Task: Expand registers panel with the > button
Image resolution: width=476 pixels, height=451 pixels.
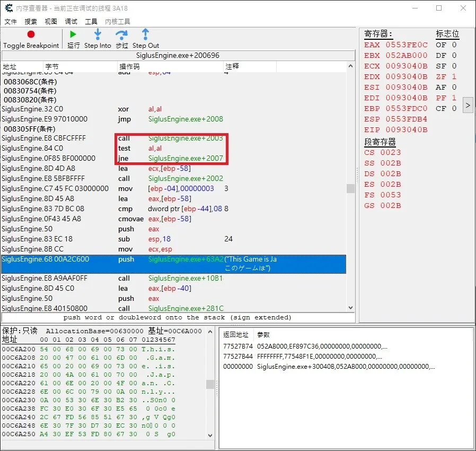Action: tap(468, 105)
